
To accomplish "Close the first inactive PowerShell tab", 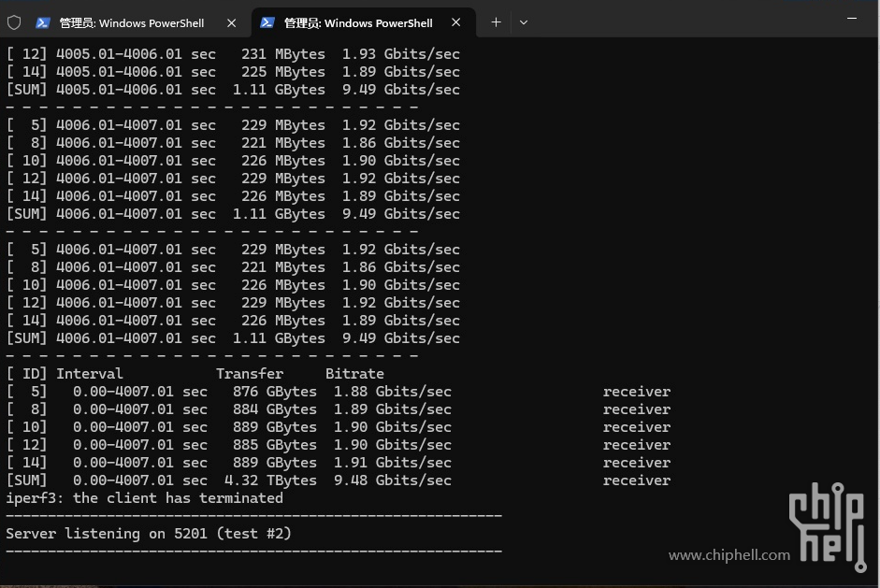I will (232, 22).
